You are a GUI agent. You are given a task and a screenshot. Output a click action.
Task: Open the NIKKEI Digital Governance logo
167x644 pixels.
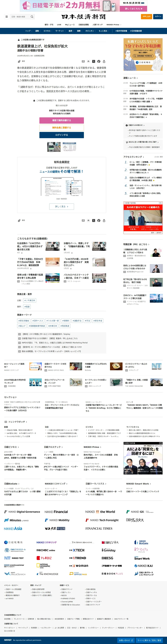coord(22,512)
